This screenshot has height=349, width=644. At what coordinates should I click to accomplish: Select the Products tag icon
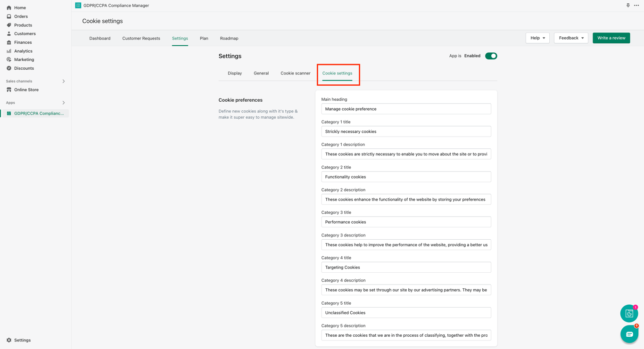pos(9,25)
